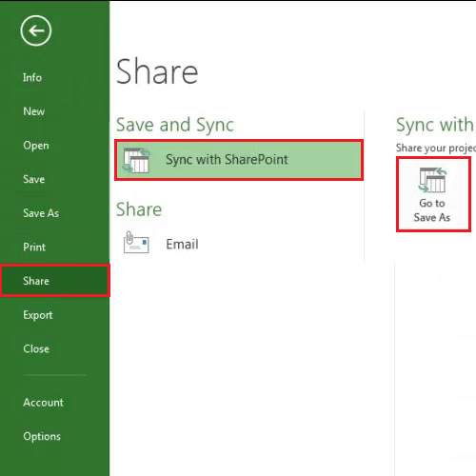Open Options from the sidebar
This screenshot has width=476, height=476.
point(42,436)
